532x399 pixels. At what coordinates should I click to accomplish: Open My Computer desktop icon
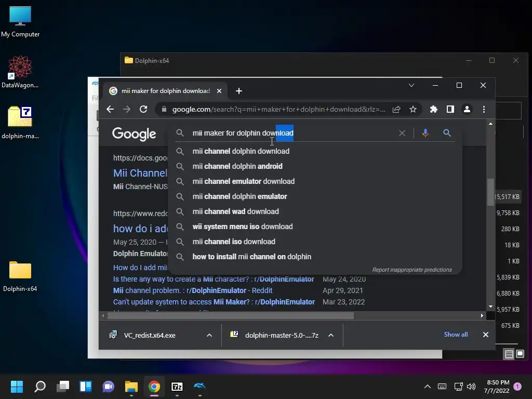20,21
